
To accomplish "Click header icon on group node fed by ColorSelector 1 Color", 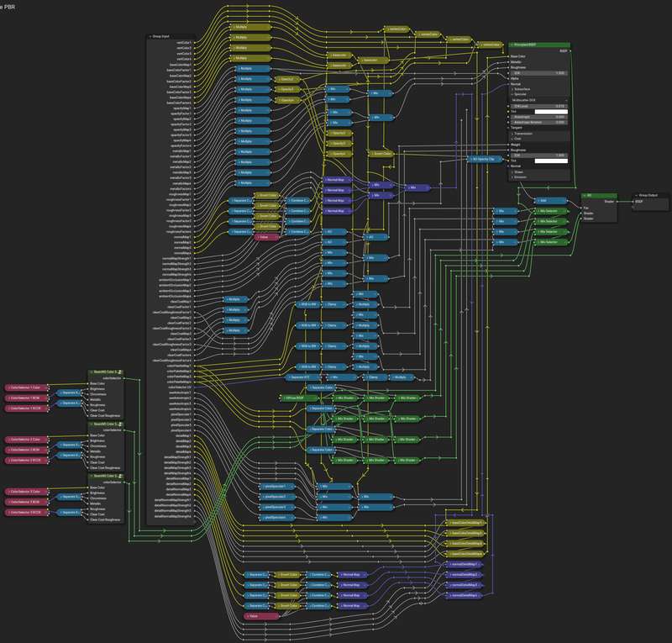I will coord(120,372).
